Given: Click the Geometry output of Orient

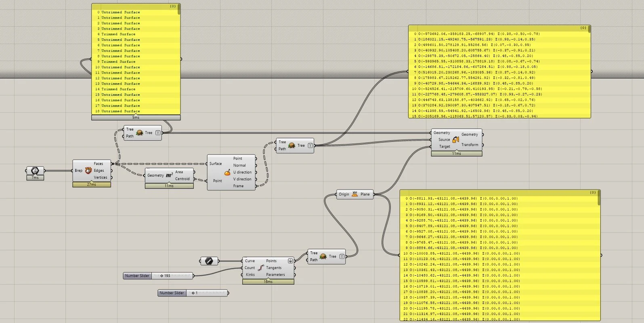Looking at the screenshot, I should click(470, 135).
